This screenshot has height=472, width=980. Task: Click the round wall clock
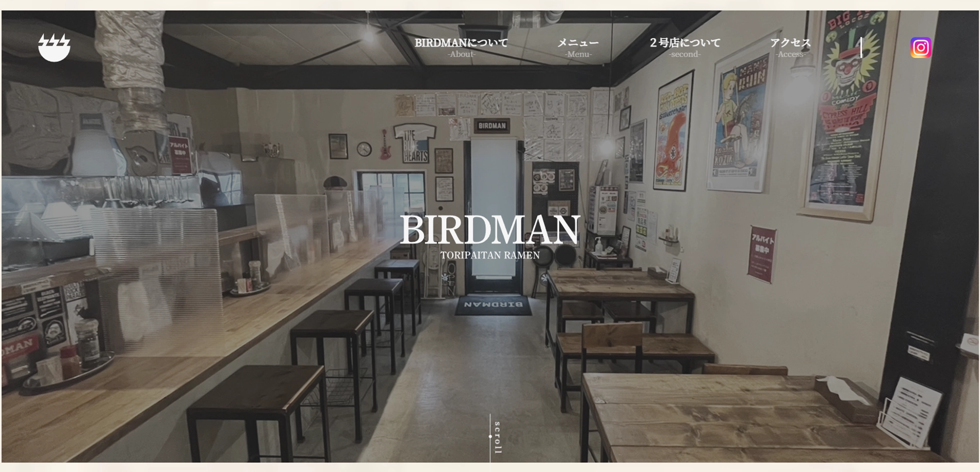coord(364,149)
